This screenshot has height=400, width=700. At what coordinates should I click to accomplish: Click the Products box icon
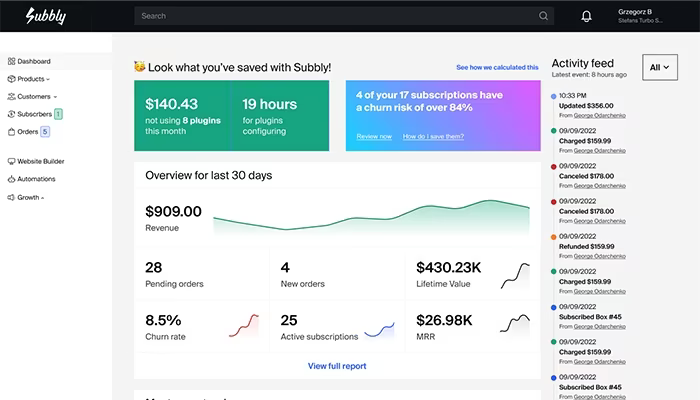(12, 79)
